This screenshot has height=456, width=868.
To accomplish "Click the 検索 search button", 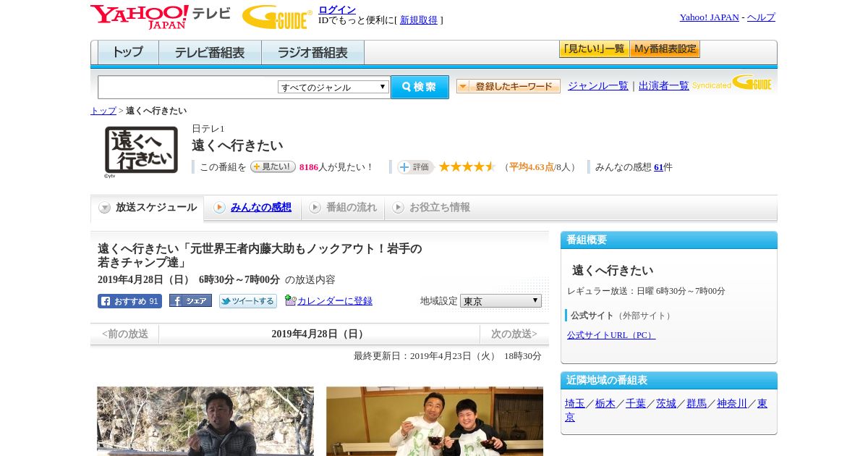I will (420, 87).
